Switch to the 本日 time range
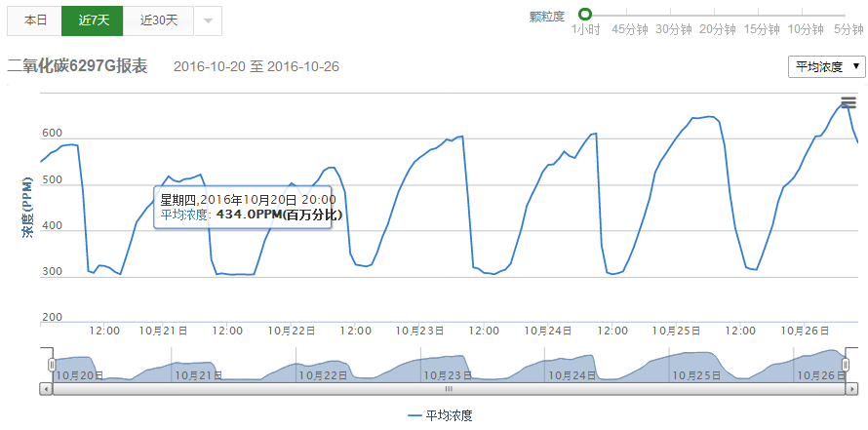This screenshot has width=868, height=430. point(35,20)
